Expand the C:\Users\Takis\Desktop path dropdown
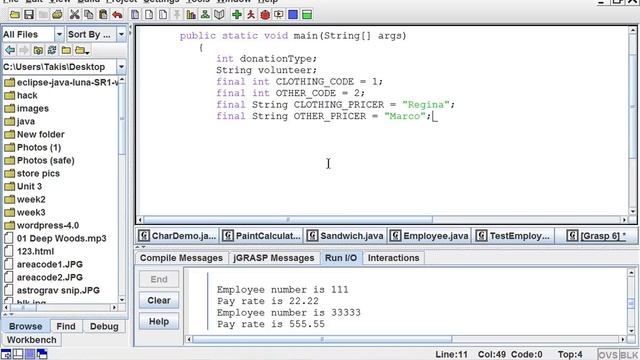The width and height of the screenshot is (640, 360). [121, 67]
